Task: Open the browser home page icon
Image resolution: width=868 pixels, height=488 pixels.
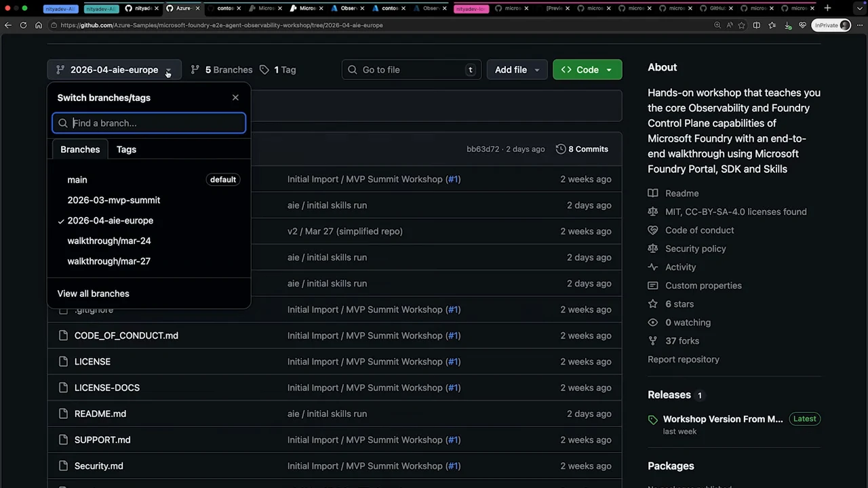Action: pyautogui.click(x=38, y=25)
